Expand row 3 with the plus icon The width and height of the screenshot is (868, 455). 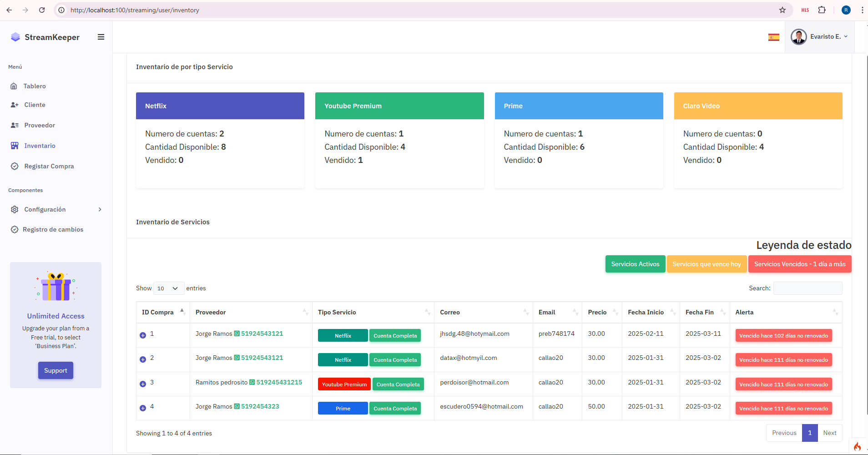click(x=143, y=384)
